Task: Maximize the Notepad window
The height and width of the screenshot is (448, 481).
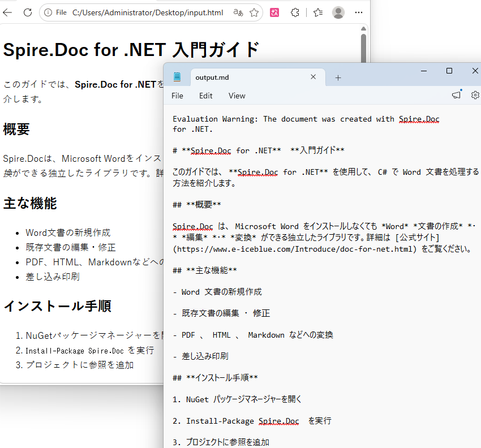Action: click(x=449, y=71)
